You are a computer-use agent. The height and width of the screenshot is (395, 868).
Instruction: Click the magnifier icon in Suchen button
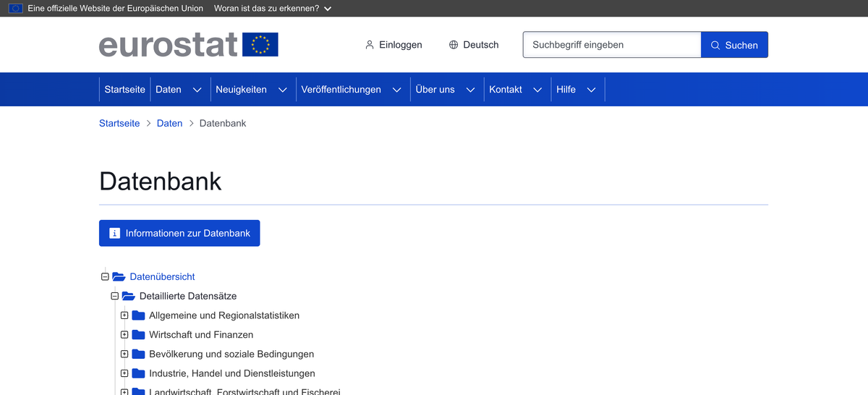(x=715, y=45)
